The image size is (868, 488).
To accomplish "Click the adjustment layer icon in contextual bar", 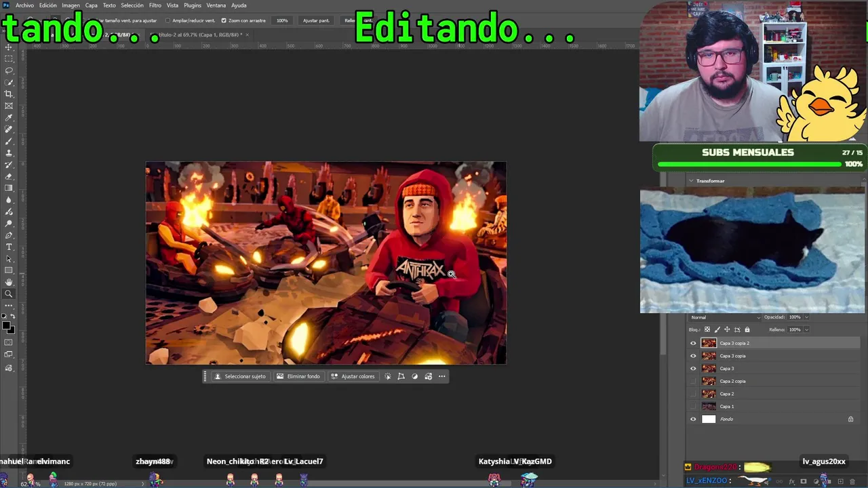I will (x=414, y=376).
